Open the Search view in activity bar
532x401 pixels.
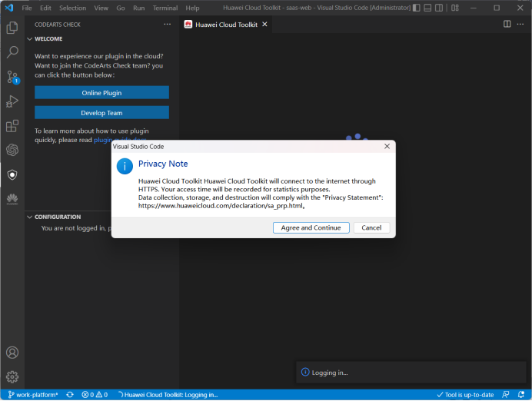(12, 52)
